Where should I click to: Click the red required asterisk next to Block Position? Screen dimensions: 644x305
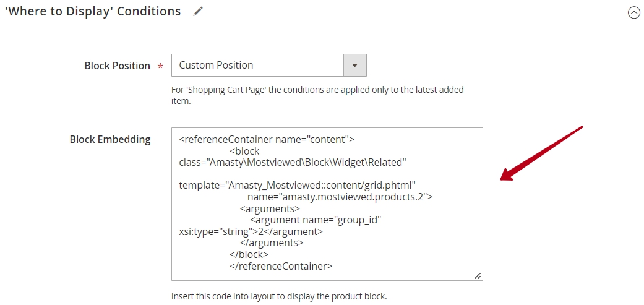coord(160,66)
